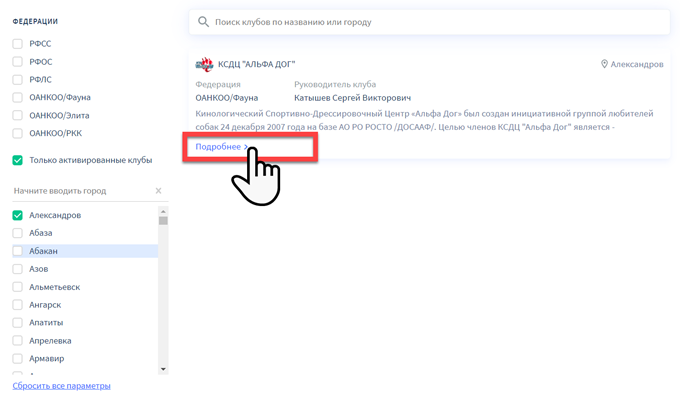Open Подробнее link for club details
680x402 pixels.
(x=221, y=147)
